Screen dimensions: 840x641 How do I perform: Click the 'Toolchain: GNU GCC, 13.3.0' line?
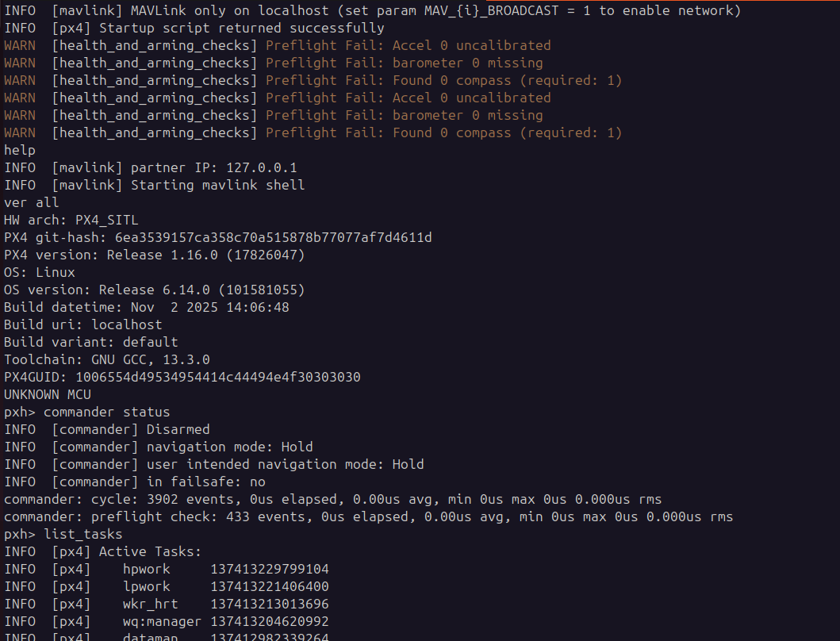(106, 359)
